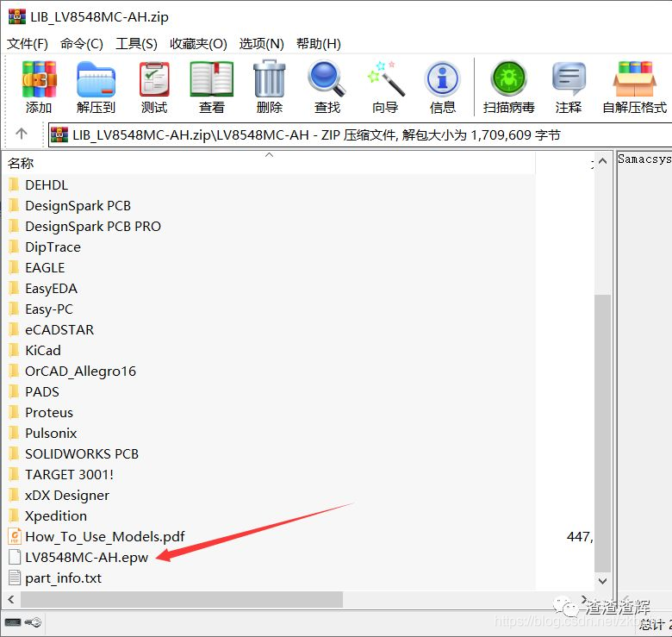Image resolution: width=672 pixels, height=637 pixels.
Task: Open the 选项(N) menu
Action: (261, 43)
